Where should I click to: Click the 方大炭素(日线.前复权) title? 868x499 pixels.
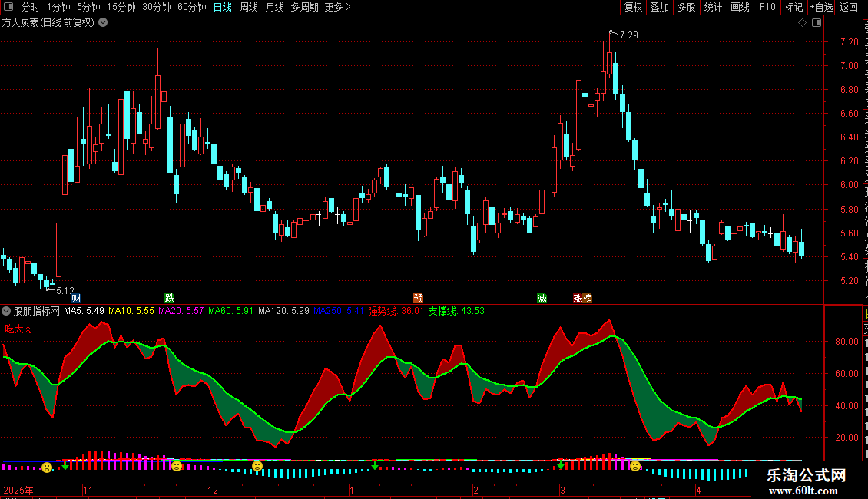pyautogui.click(x=48, y=23)
